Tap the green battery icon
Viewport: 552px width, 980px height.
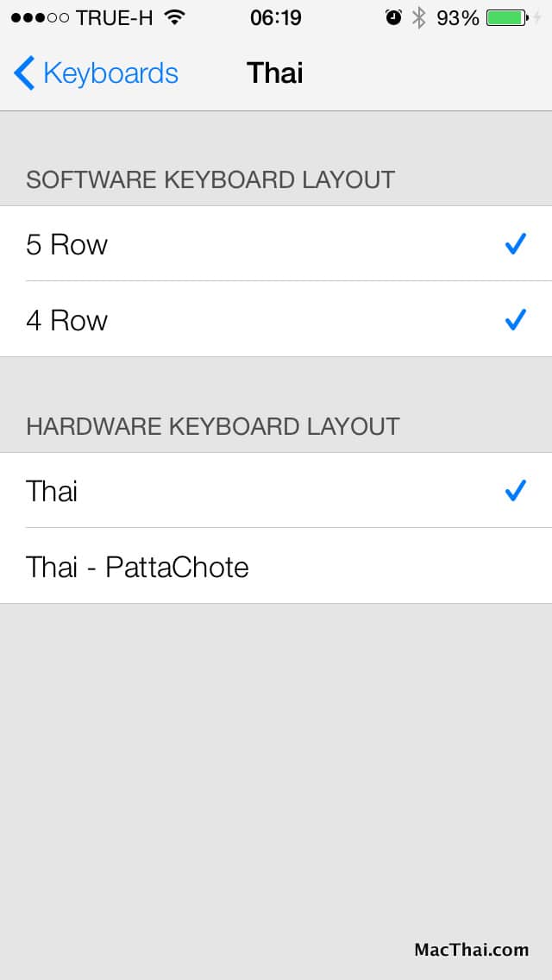coord(507,17)
